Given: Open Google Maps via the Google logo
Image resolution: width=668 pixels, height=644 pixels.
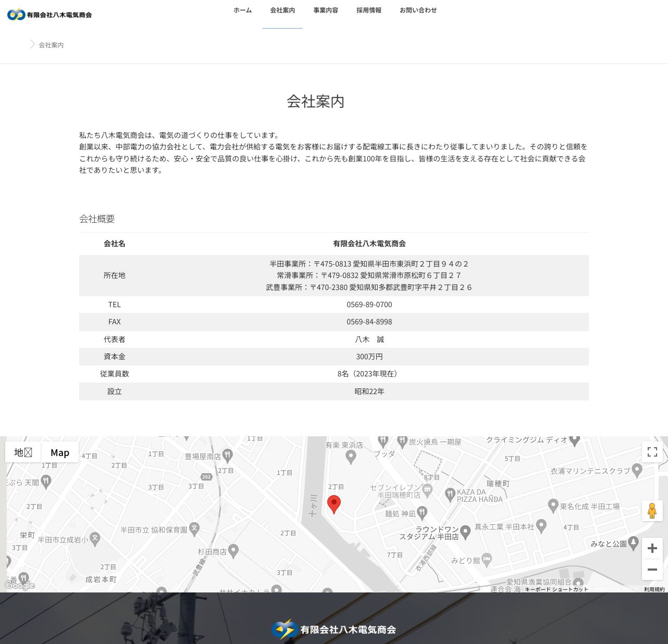Looking at the screenshot, I should (20, 585).
